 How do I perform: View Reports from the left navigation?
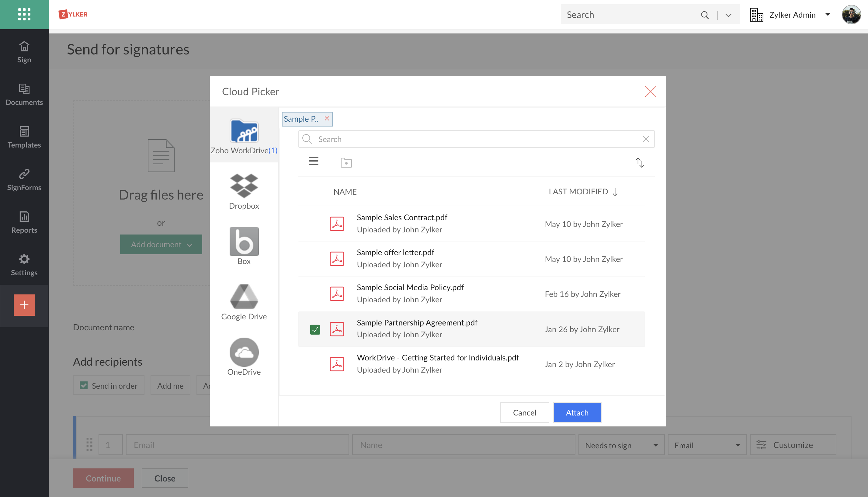[x=24, y=222]
